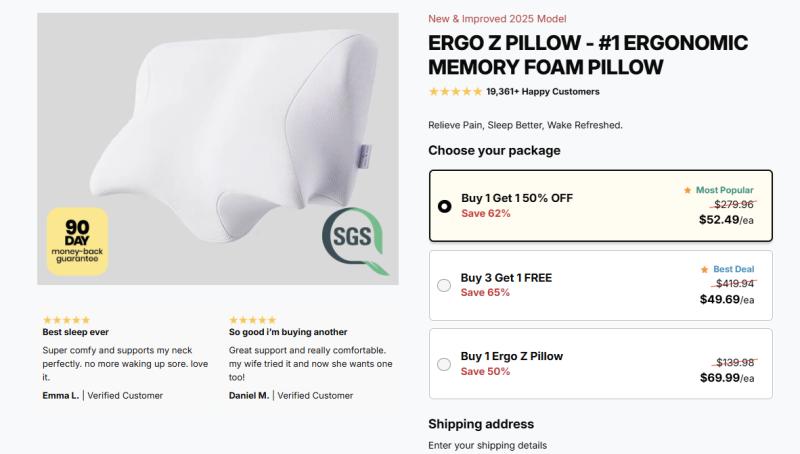Select Buy 1 Ergo Z Pillow radio
The image size is (800, 454).
[445, 364]
